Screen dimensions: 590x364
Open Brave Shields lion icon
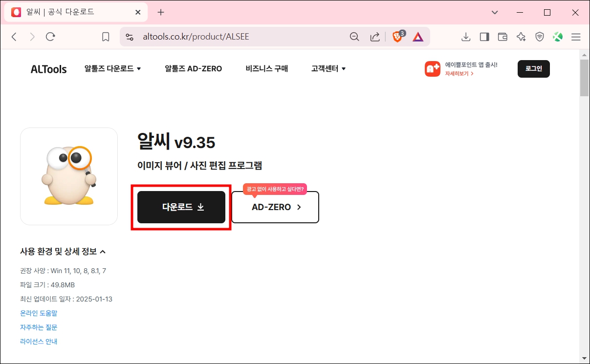pos(398,36)
